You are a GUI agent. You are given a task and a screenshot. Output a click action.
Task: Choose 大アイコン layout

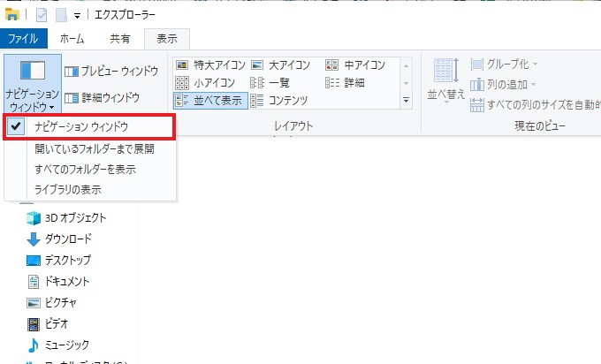280,65
